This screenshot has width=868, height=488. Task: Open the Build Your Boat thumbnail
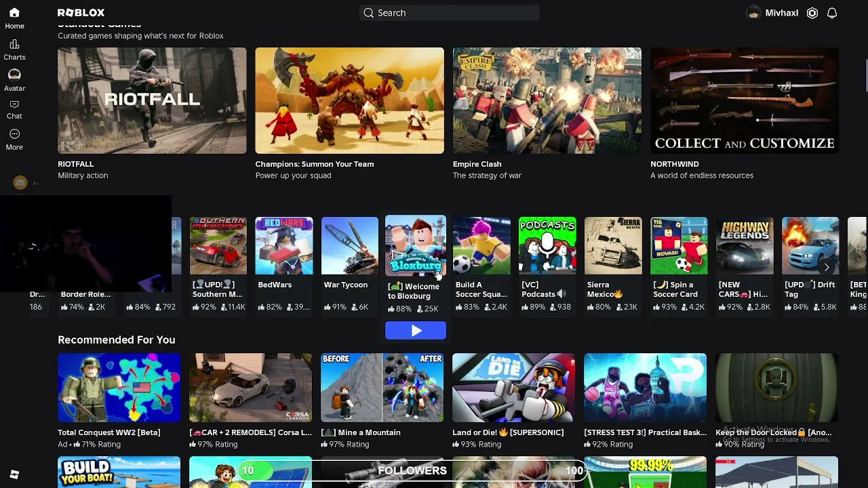(119, 472)
